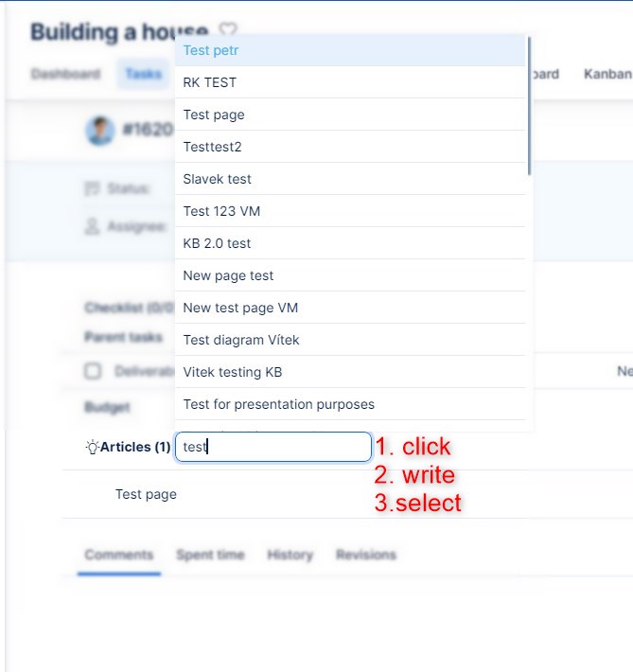The image size is (633, 672).
Task: Click the Status field icon
Action: pyautogui.click(x=93, y=188)
